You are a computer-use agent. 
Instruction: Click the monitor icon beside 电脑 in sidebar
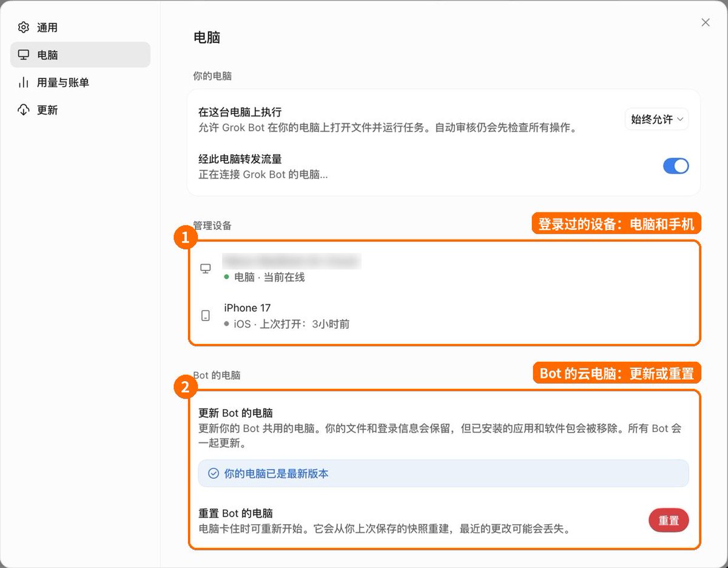pyautogui.click(x=24, y=55)
